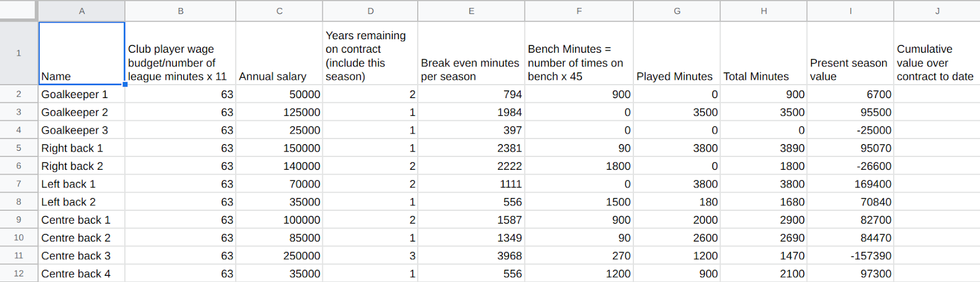The image size is (980, 282).
Task: Select Right back 2 bench minutes 1800
Action: [579, 166]
